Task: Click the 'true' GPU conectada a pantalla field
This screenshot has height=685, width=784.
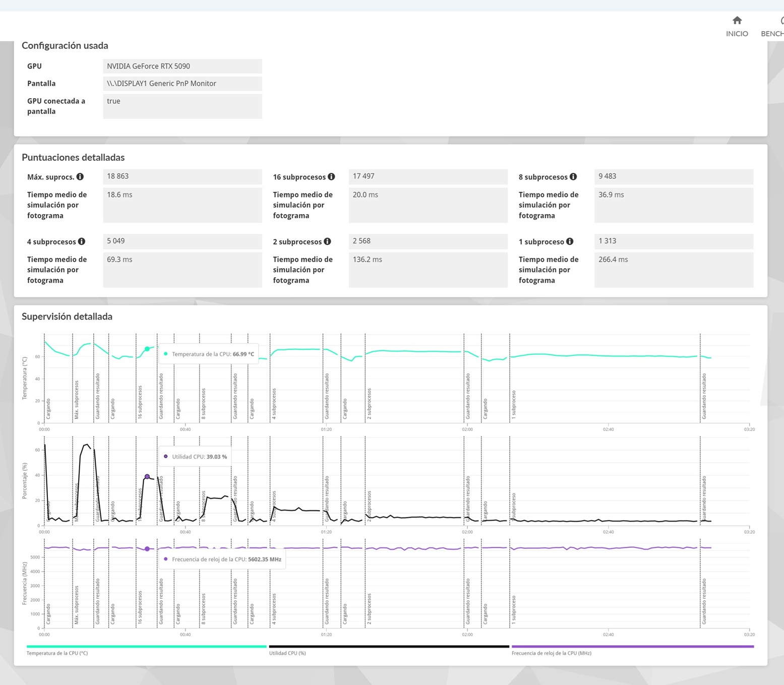Action: (x=182, y=106)
